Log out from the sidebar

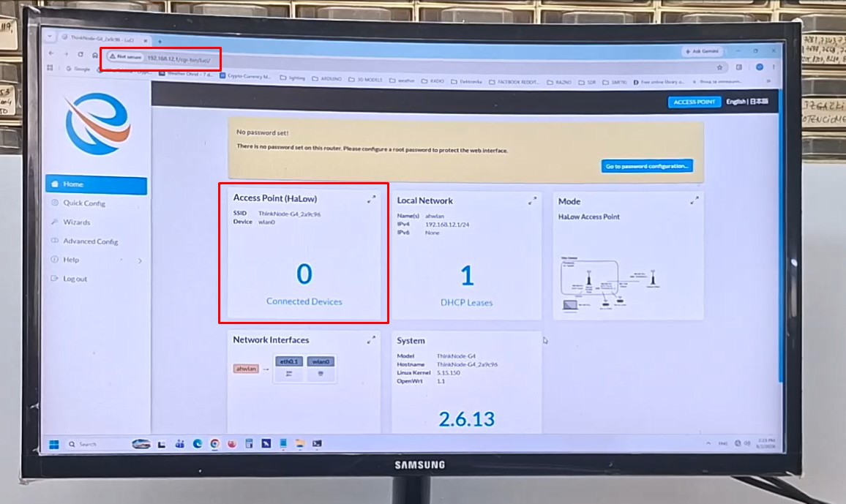pyautogui.click(x=75, y=279)
